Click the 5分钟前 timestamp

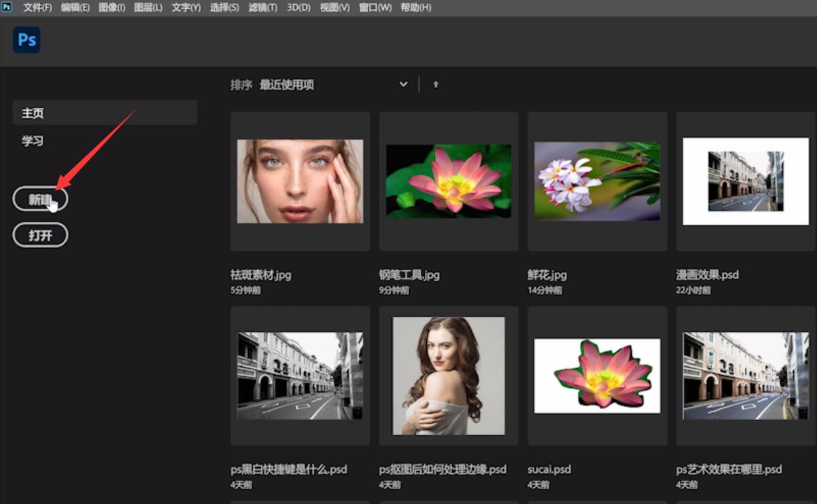coord(245,290)
